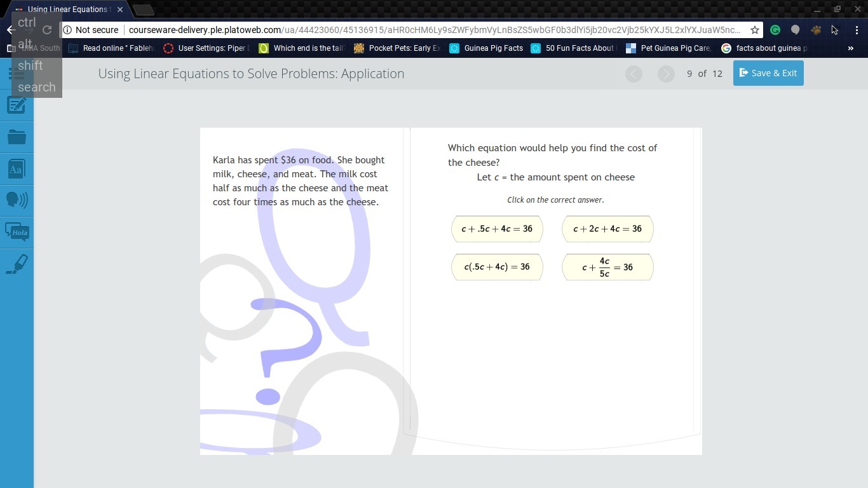Switch to the Using Linear Equations tab
This screenshot has height=488, width=868.
tap(68, 10)
